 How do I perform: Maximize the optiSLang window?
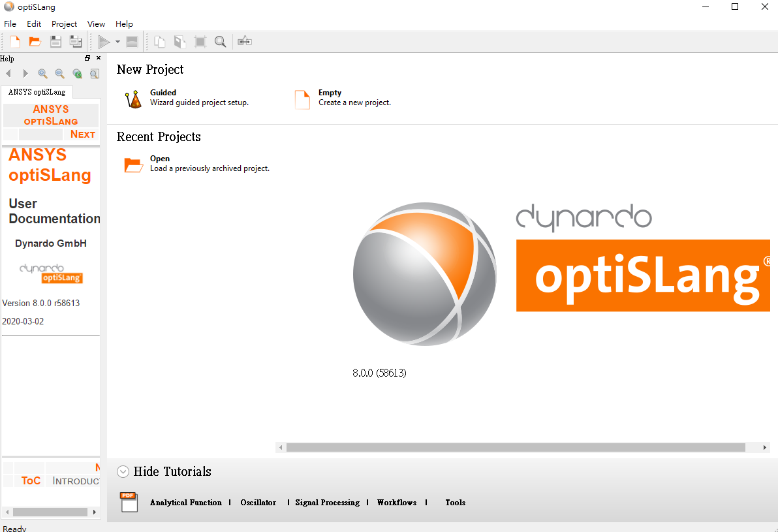(735, 7)
